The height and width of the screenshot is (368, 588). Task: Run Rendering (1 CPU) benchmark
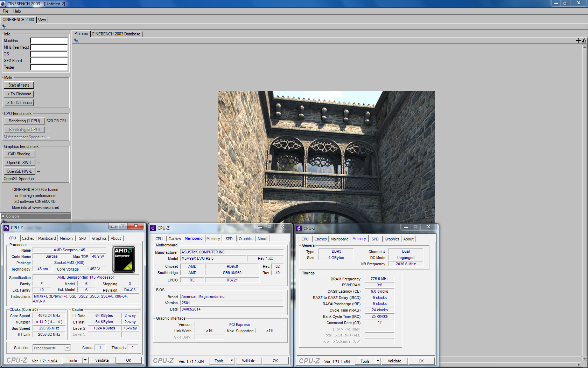[x=24, y=121]
